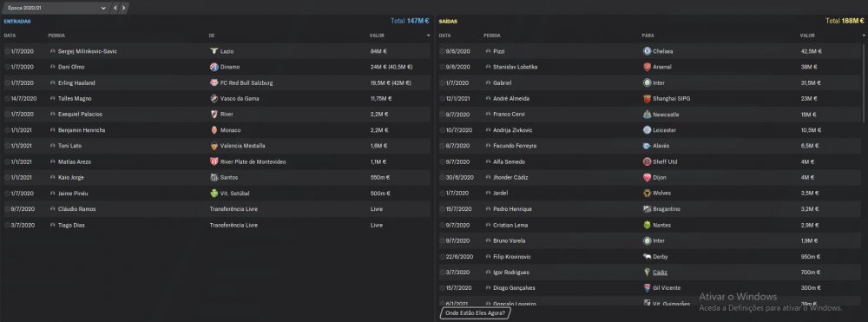Click Dinamo club badge icon
The image size is (868, 322).
[x=214, y=67]
